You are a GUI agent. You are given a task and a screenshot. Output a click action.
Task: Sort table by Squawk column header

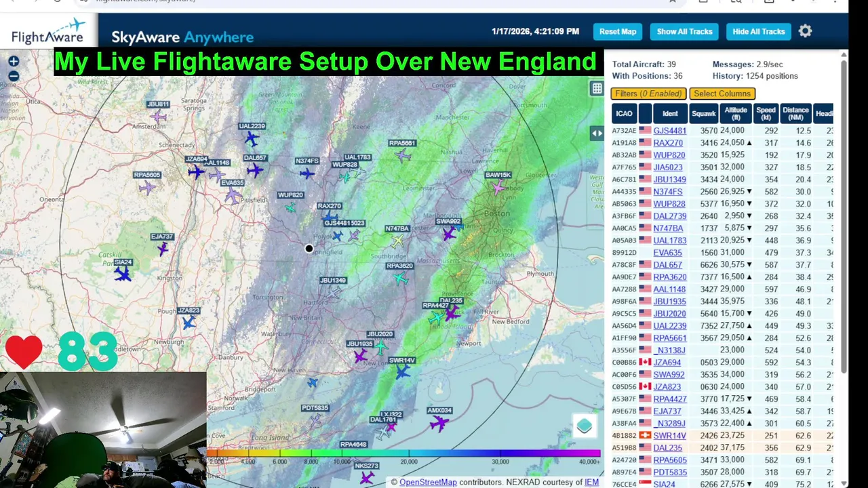click(x=704, y=113)
